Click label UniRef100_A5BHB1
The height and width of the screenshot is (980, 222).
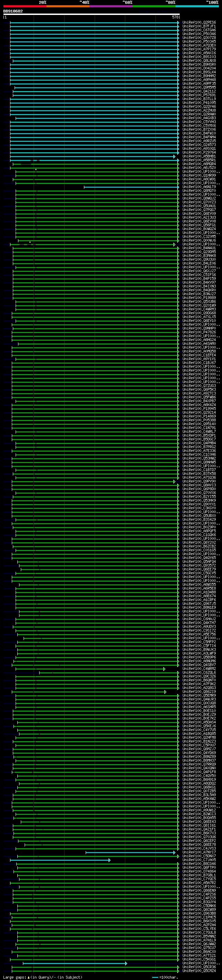coord(199,156)
